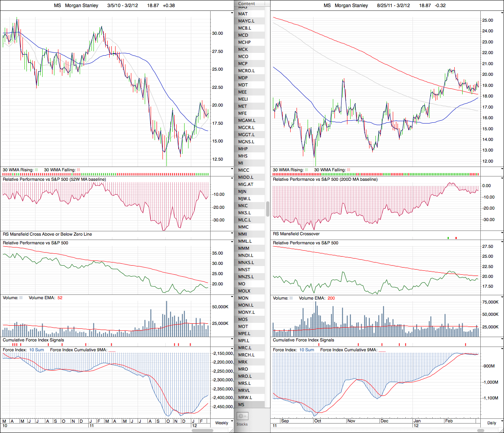Open daily Force Index panel menu arrow
This screenshot has height=433, width=504.
(502, 349)
